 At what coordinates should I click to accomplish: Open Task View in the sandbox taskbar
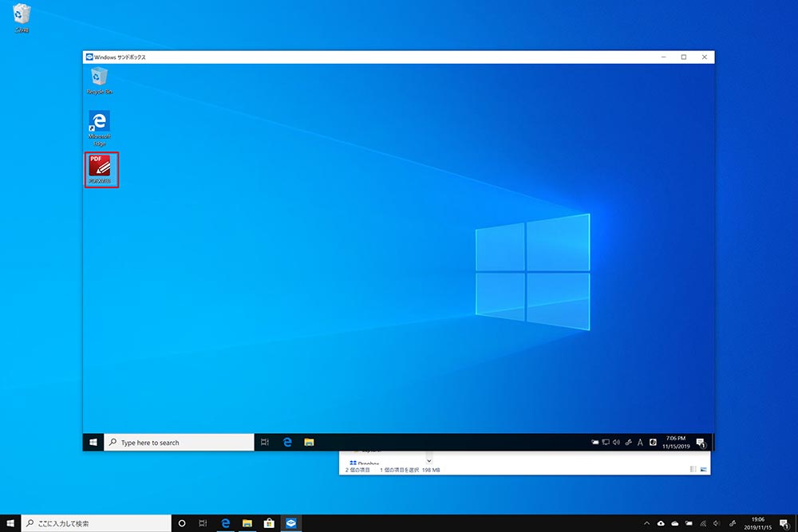pyautogui.click(x=265, y=443)
